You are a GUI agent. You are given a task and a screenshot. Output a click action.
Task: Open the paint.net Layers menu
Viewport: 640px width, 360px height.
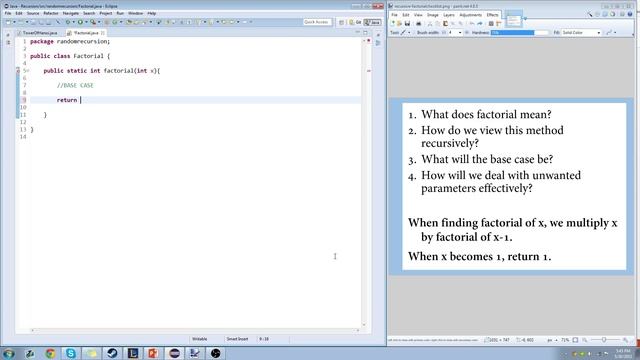(449, 15)
